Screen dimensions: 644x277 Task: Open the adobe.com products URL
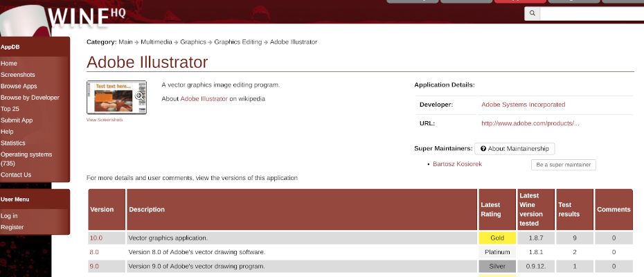click(x=530, y=123)
